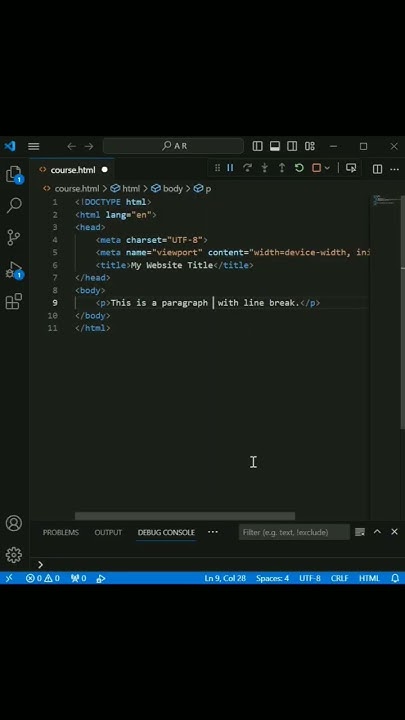
Task: Click the unsaved dot on course.html tab
Action: [104, 170]
